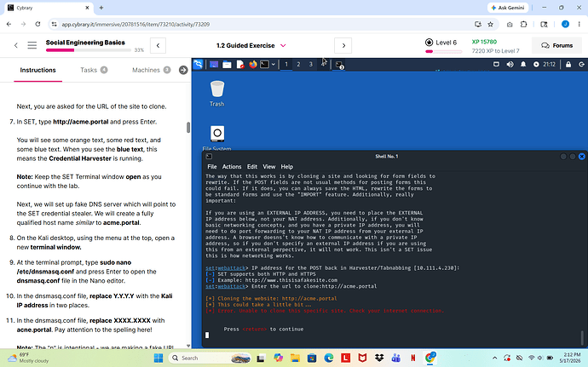
Task: Click the Kali clock showing 21:12
Action: (x=550, y=65)
